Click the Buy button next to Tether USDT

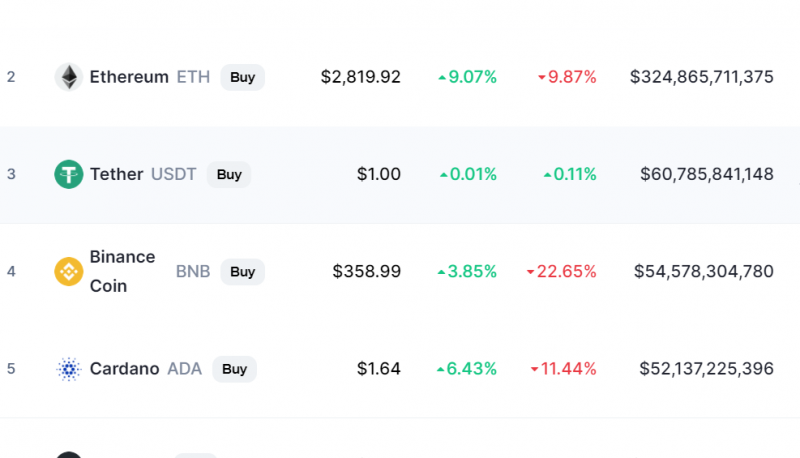point(229,174)
